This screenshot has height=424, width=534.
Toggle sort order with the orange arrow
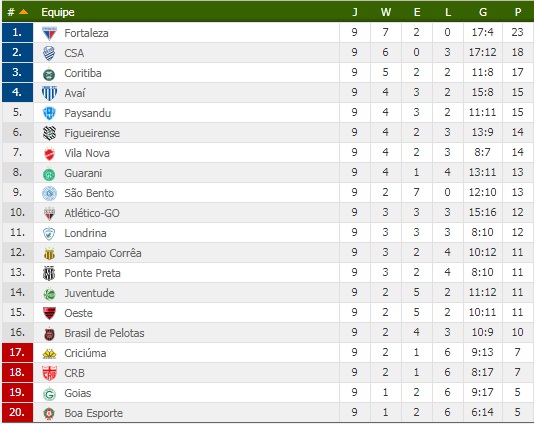coord(23,12)
